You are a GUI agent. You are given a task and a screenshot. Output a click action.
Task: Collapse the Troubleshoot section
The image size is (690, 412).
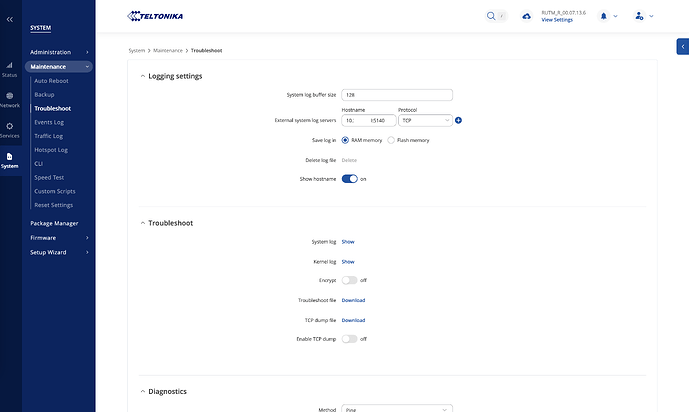[x=143, y=223]
